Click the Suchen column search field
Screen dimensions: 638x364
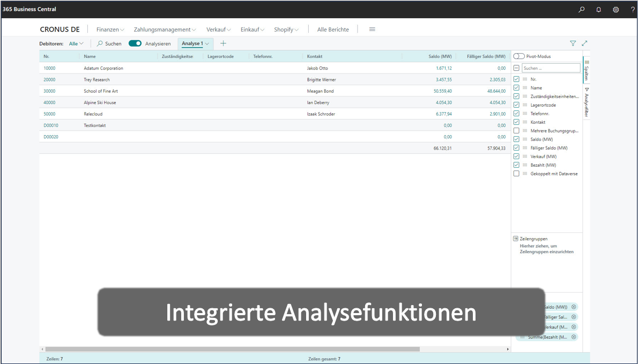551,68
